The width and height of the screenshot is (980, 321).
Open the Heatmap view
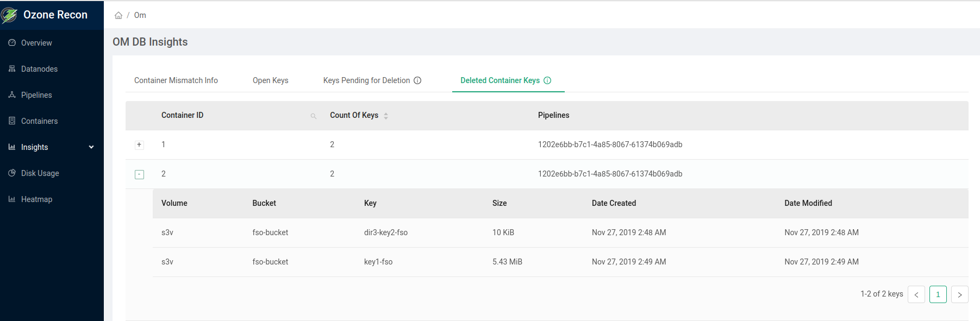[x=36, y=199]
